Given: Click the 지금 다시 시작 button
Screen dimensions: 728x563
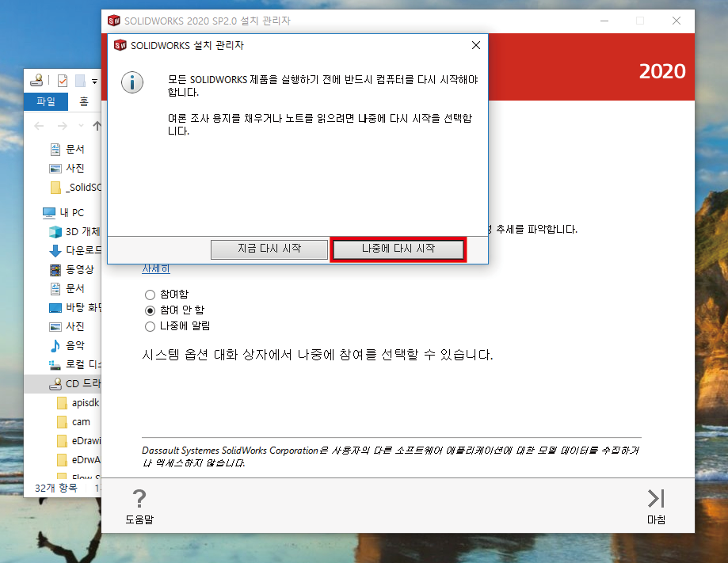Looking at the screenshot, I should tap(269, 249).
